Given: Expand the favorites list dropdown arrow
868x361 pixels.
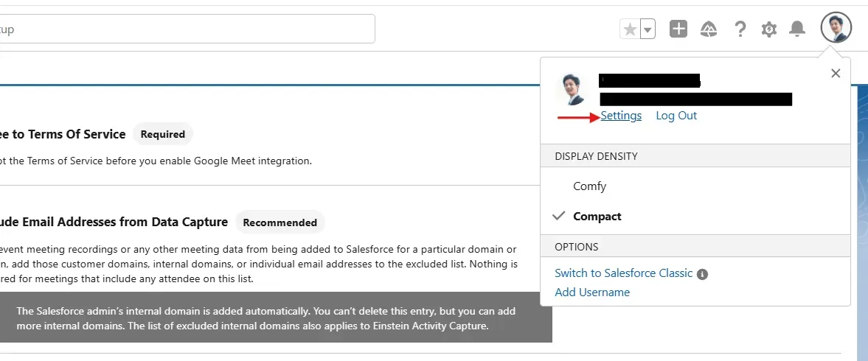Looking at the screenshot, I should click(647, 29).
